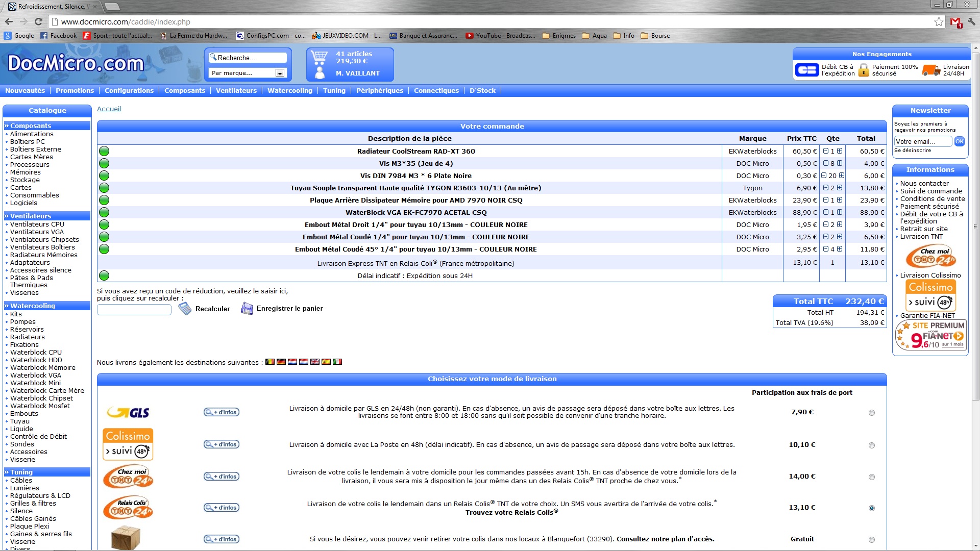Select Colissimo 10,10 € delivery radio
Viewport: 980px width, 551px height.
pos(871,445)
